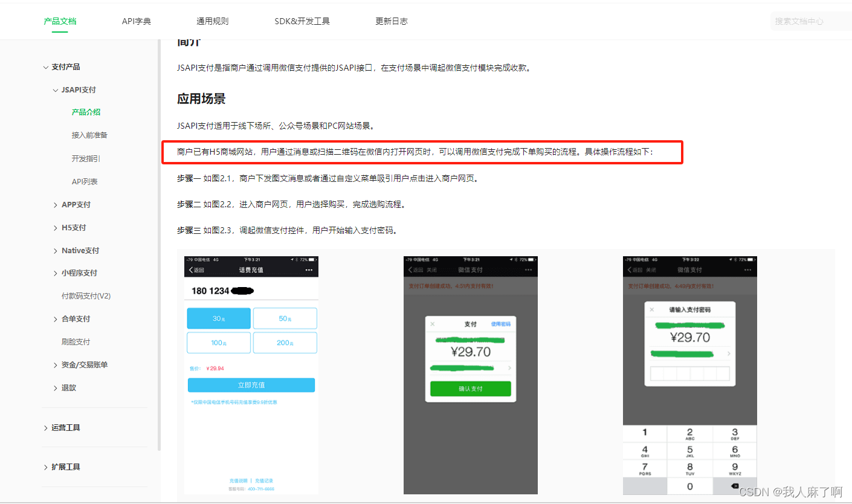
Task: Expand the 运营工具 section chevron
Action: point(46,428)
